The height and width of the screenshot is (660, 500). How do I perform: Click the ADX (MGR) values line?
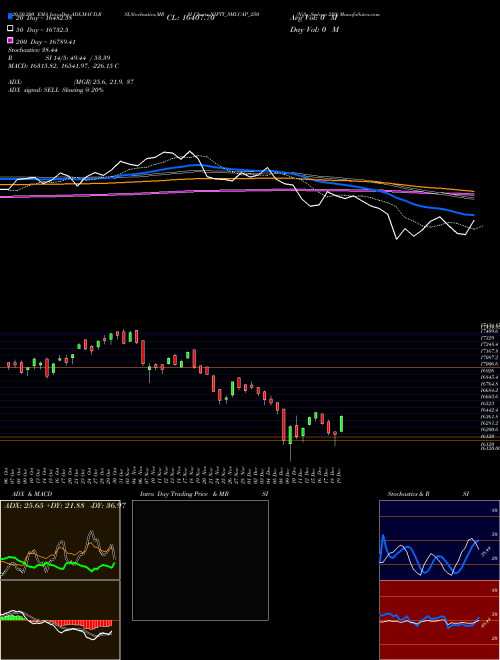71,82
